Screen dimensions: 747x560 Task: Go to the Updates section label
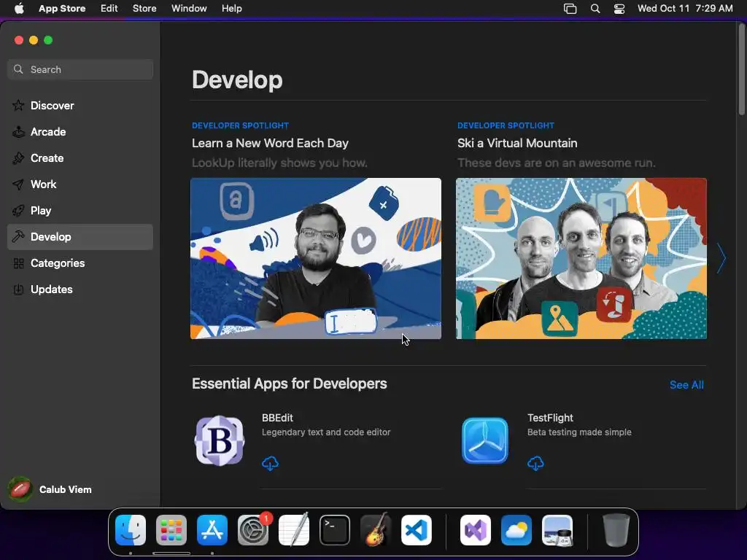tap(52, 289)
